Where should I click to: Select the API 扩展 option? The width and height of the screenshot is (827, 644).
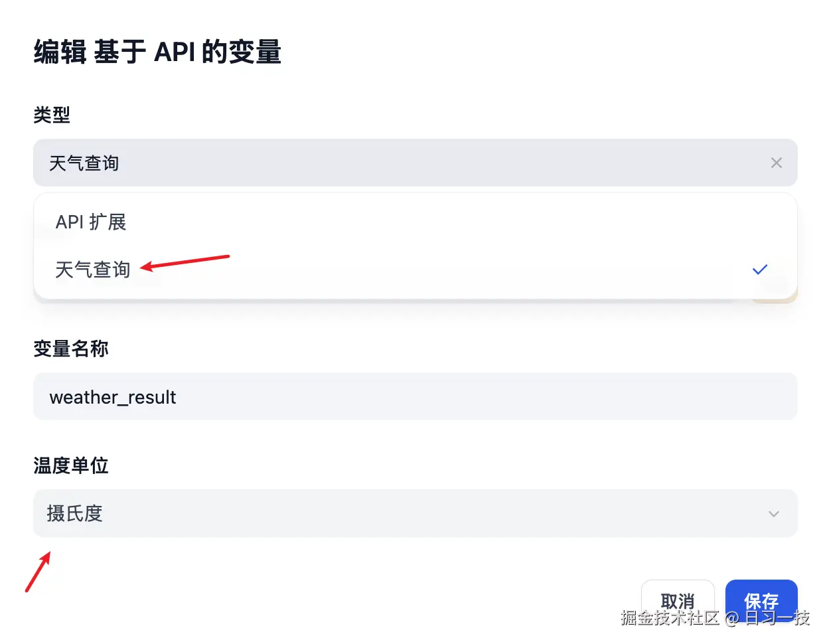click(x=90, y=222)
